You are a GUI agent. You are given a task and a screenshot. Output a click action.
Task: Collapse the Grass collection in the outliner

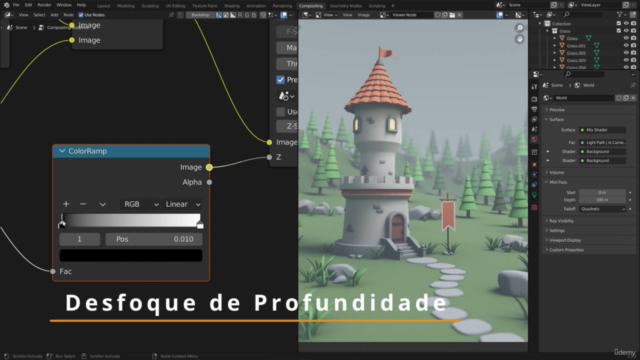coord(548,31)
